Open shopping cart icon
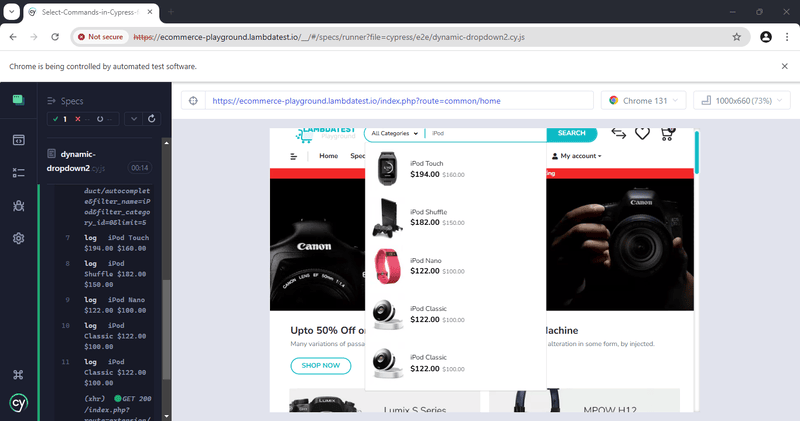800x421 pixels. (667, 134)
